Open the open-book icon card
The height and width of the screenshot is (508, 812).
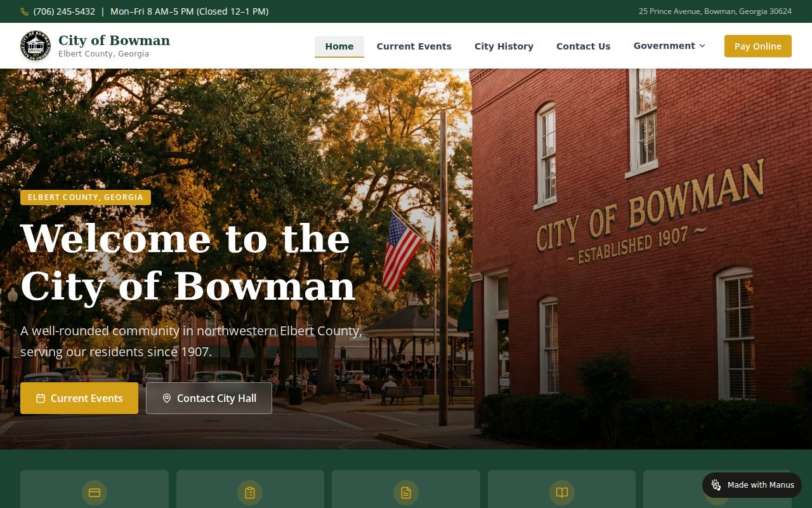point(561,489)
